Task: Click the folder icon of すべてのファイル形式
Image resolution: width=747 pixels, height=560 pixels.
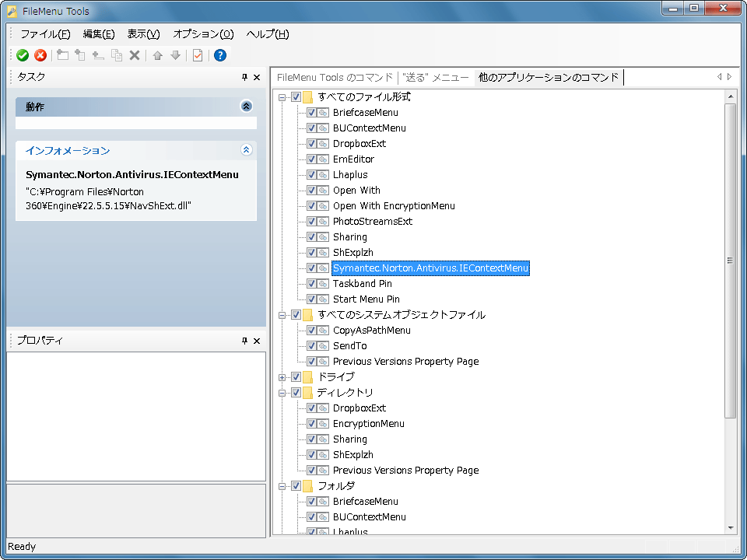Action: 308,97
